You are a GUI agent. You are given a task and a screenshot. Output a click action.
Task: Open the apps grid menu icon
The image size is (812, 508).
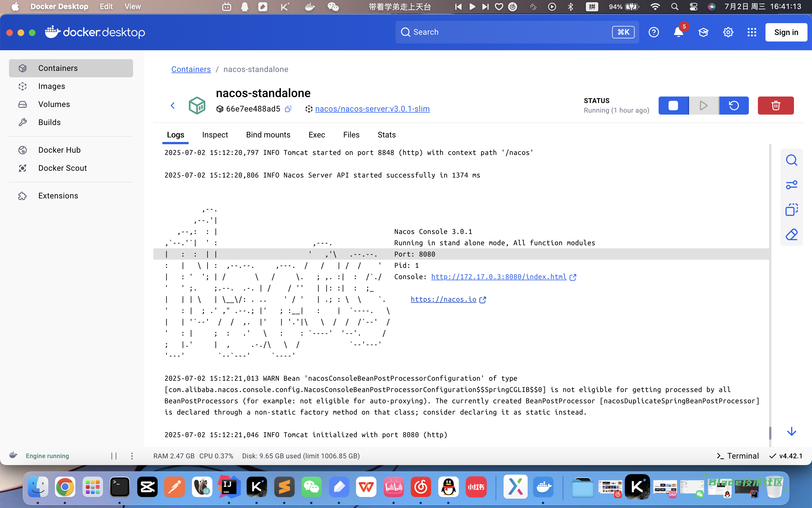[x=752, y=32]
